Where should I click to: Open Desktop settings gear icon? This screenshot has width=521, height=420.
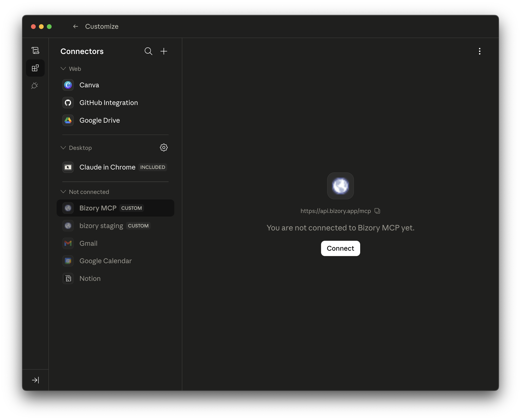164,148
